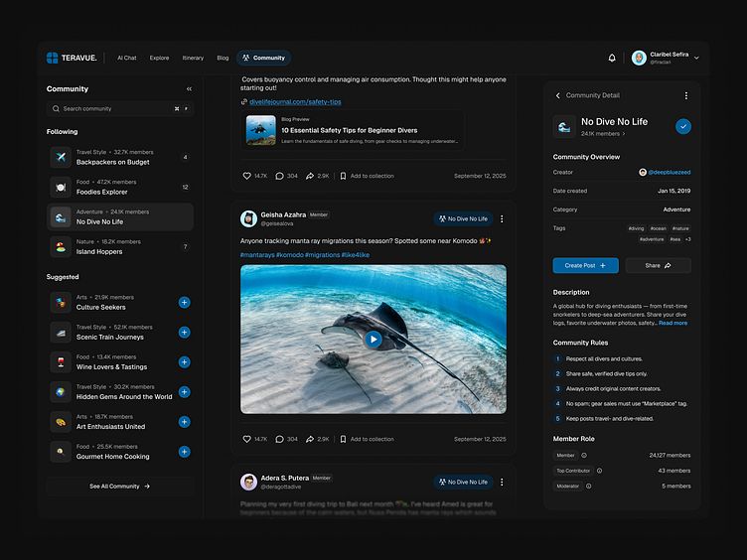Open the AI Chat tab
Image resolution: width=747 pixels, height=560 pixels.
(x=127, y=58)
